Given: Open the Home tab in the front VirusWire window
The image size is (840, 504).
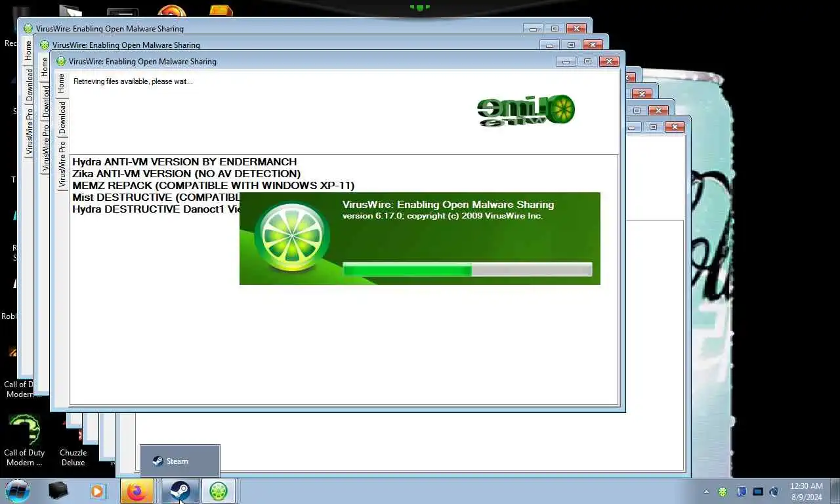Looking at the screenshot, I should [x=61, y=83].
